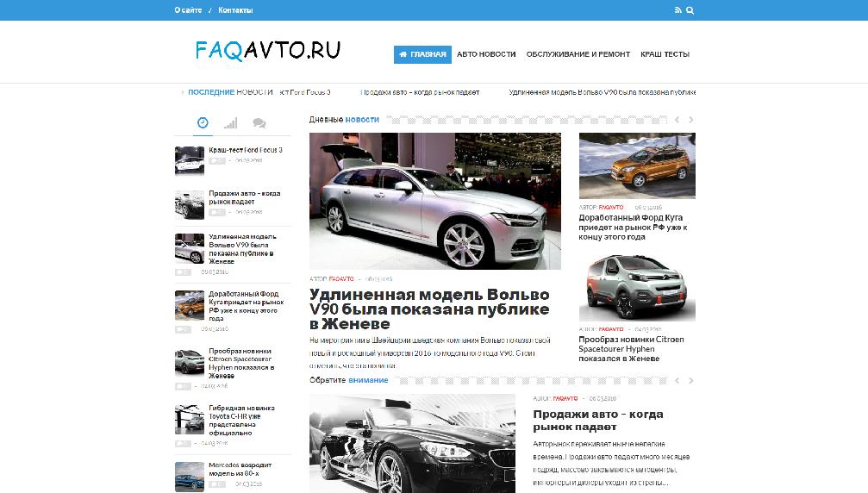Click the Дневные новости section heading

(344, 120)
